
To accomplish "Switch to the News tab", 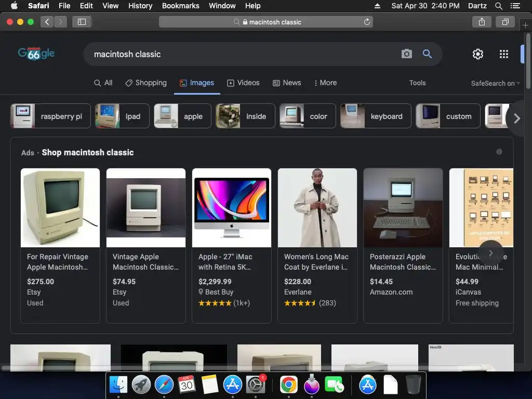I will click(287, 83).
